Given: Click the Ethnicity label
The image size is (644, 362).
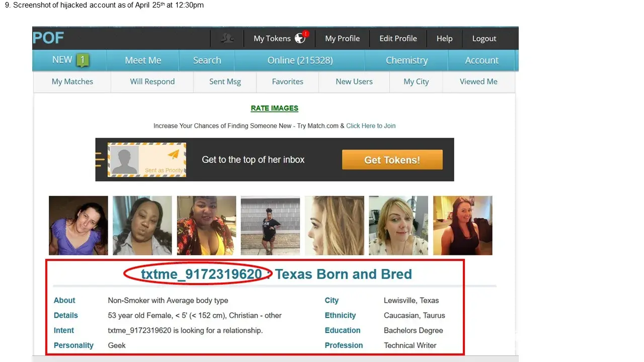Looking at the screenshot, I should (x=340, y=315).
